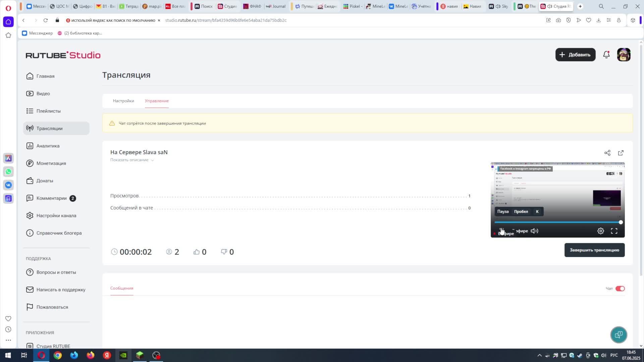Mute the stream preview volume
644x362 pixels.
click(x=534, y=231)
